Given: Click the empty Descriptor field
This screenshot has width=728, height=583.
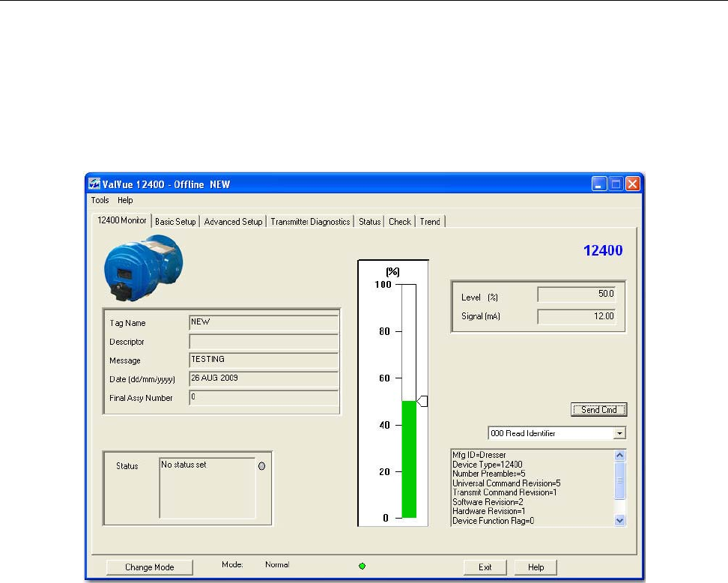Looking at the screenshot, I should tap(264, 342).
